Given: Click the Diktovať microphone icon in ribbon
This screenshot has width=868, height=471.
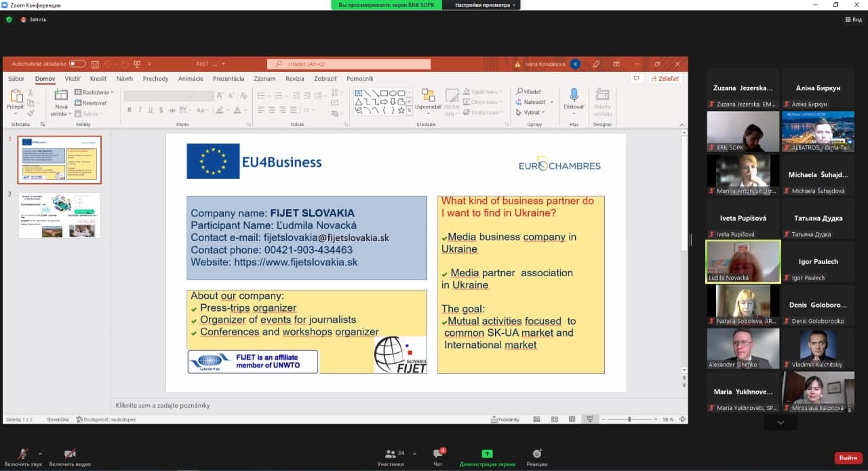Looking at the screenshot, I should 574,96.
